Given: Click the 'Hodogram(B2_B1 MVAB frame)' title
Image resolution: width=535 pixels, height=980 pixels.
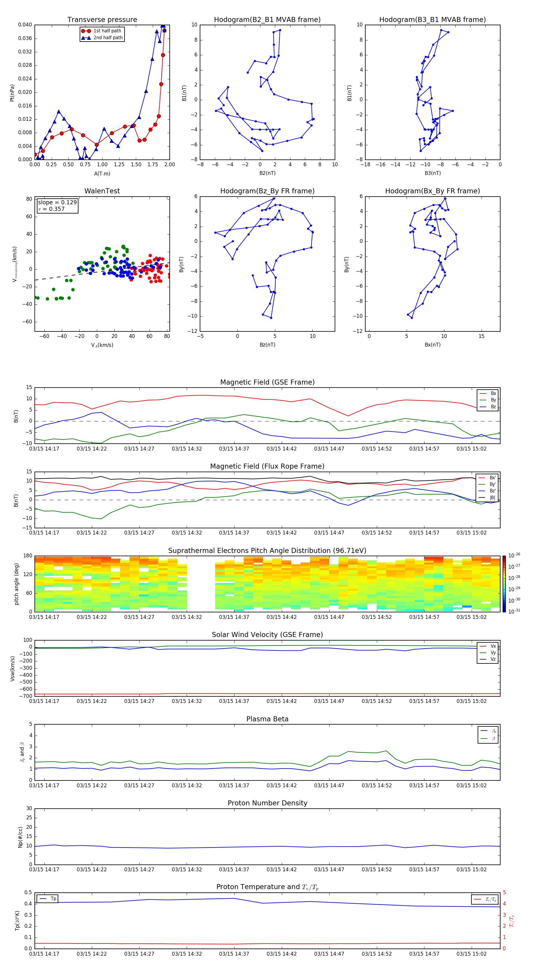Looking at the screenshot, I should point(267,20).
